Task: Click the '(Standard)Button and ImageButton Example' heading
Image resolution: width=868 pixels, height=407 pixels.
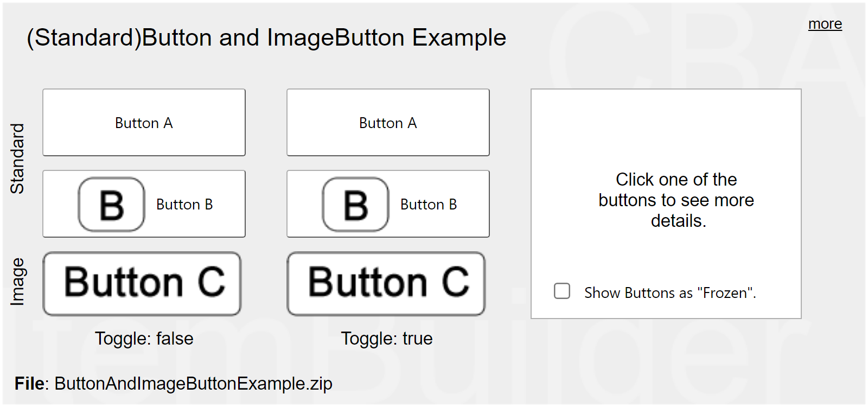Action: [x=266, y=38]
